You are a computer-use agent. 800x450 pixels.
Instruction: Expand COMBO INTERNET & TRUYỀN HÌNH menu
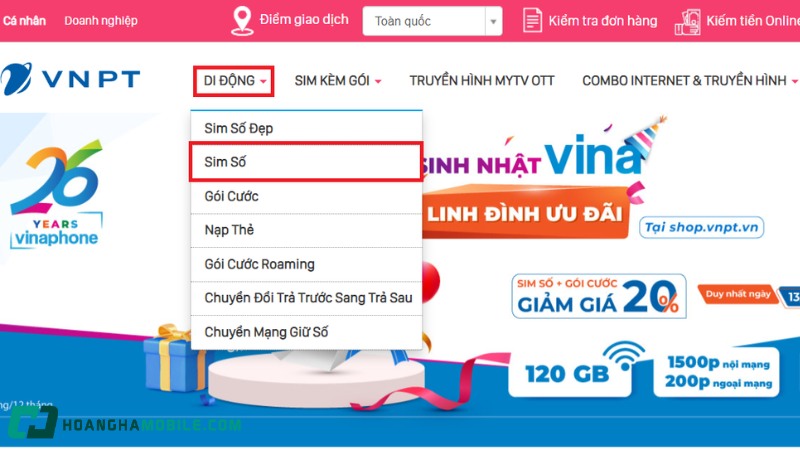689,81
